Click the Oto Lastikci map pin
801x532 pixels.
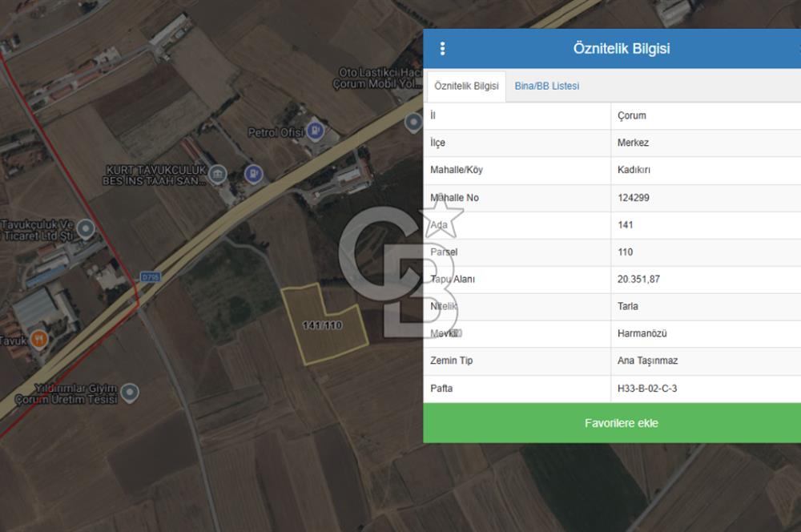point(413,123)
